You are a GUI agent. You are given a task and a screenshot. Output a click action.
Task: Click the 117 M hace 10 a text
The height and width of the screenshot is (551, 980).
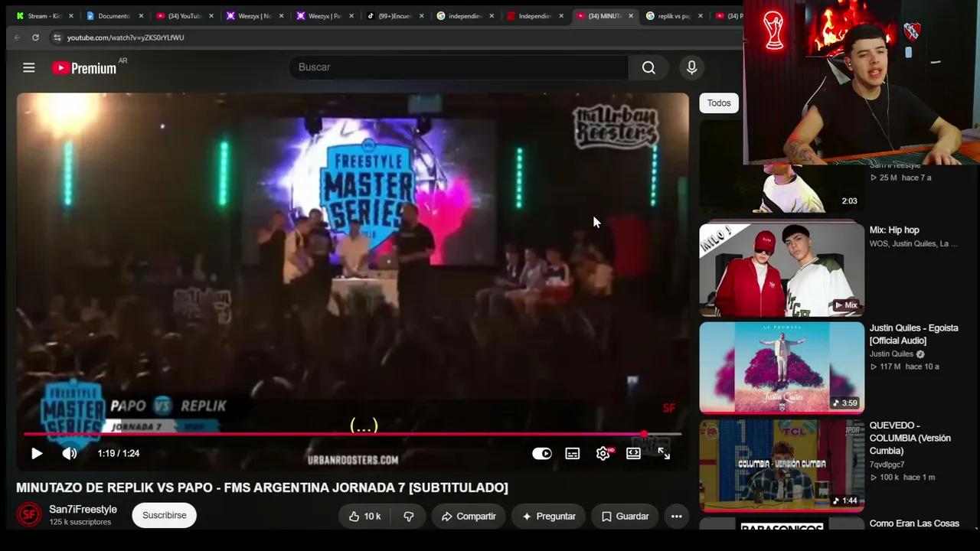pos(903,367)
